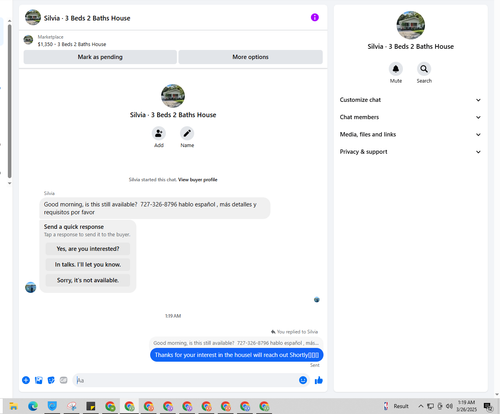Edit the chat name with the pencil icon

187,133
